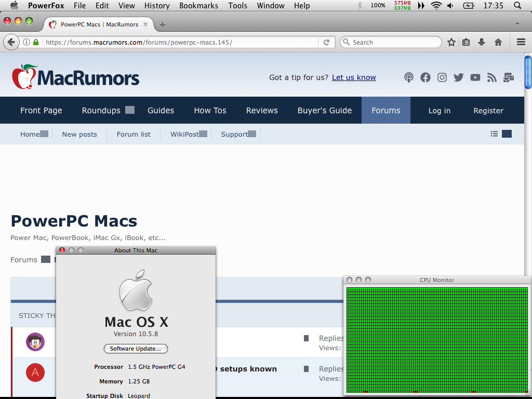Viewport: 532px width, 399px height.
Task: Open the tab list dropdown arrow
Action: (517, 24)
